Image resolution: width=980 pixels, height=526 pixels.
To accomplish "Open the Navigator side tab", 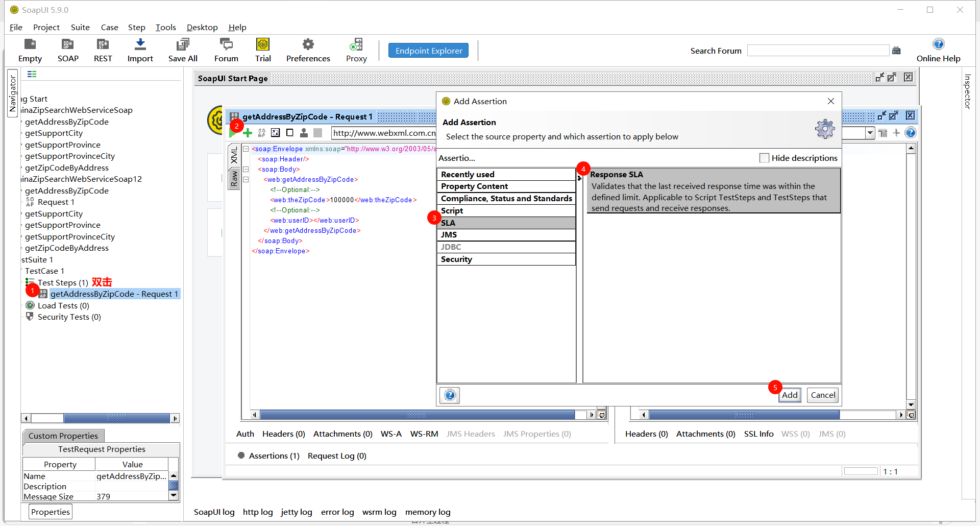I will [13, 93].
